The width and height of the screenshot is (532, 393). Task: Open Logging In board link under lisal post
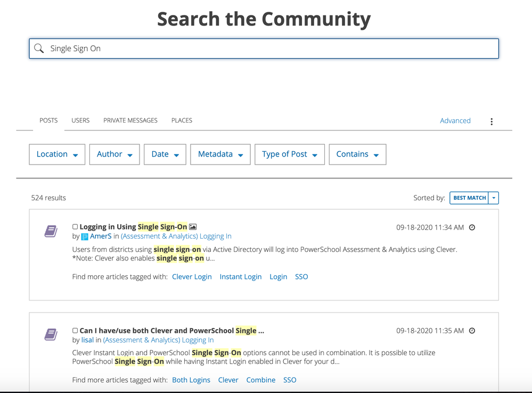click(x=159, y=340)
